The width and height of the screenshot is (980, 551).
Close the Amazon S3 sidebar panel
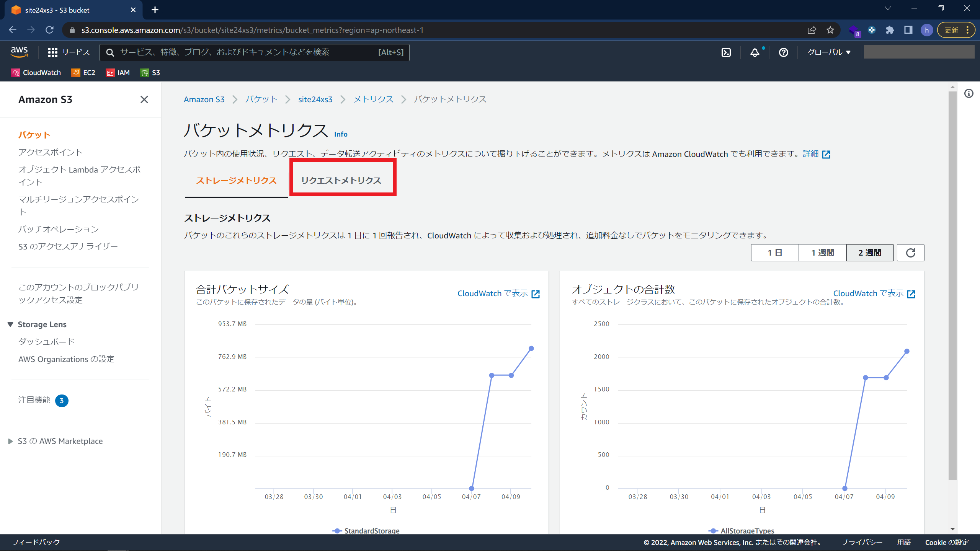(144, 99)
